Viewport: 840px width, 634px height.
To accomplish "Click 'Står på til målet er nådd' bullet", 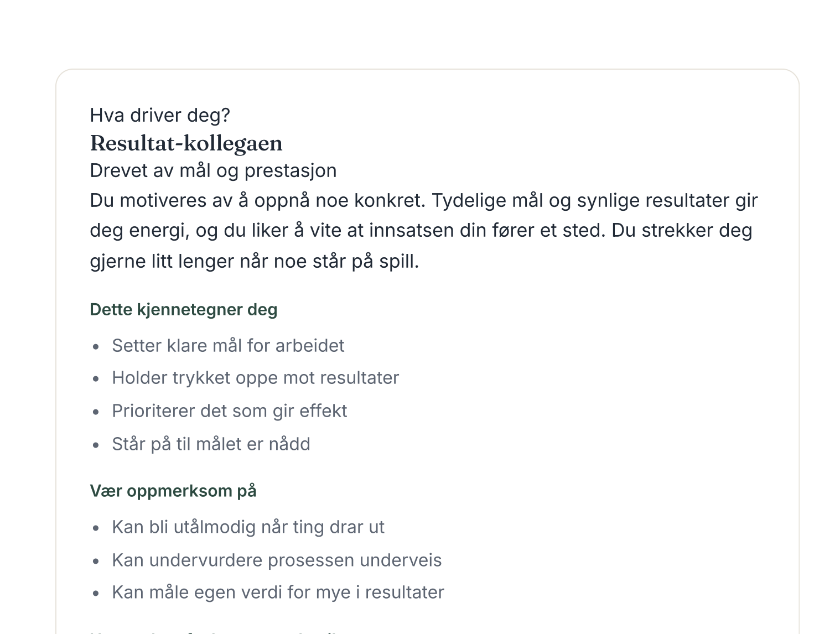I will (x=211, y=444).
